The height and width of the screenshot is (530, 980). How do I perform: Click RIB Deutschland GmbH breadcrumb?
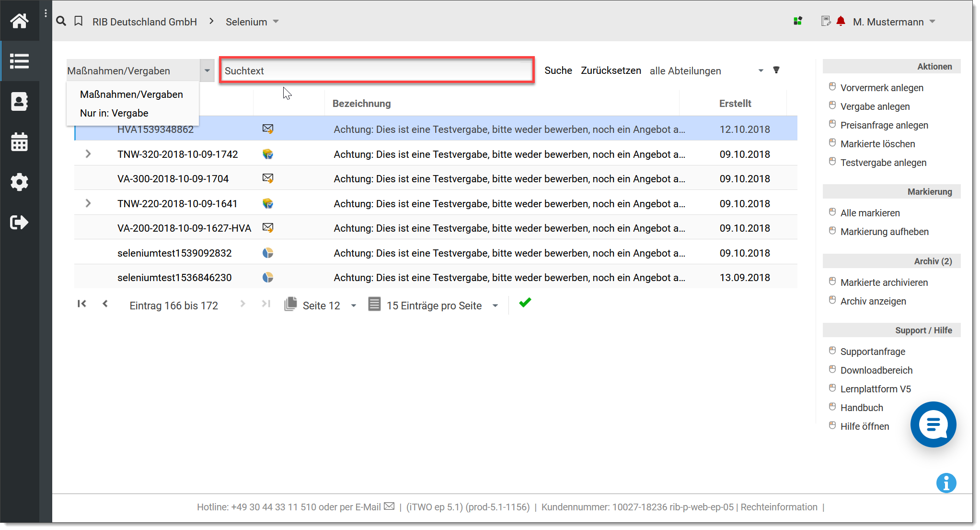pyautogui.click(x=145, y=22)
